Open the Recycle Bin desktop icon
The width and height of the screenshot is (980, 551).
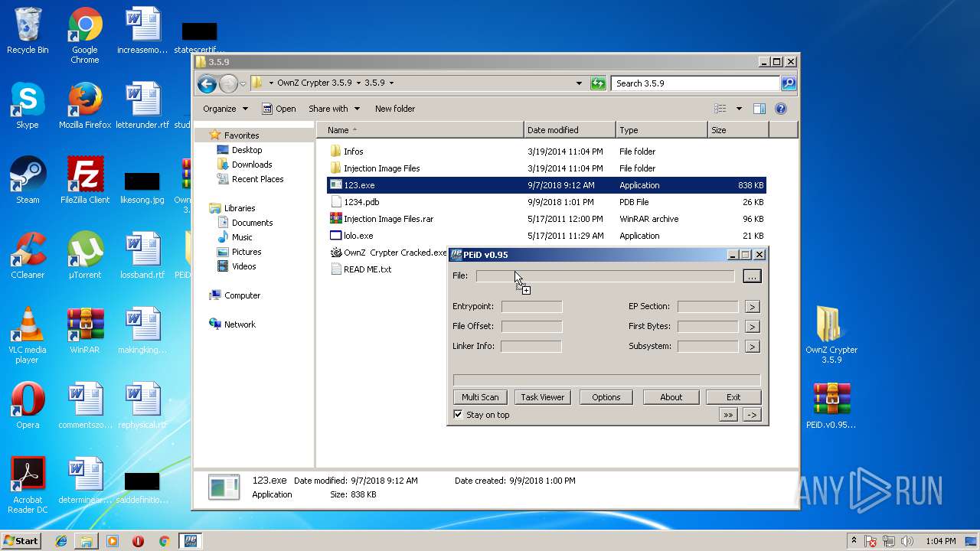click(x=28, y=31)
